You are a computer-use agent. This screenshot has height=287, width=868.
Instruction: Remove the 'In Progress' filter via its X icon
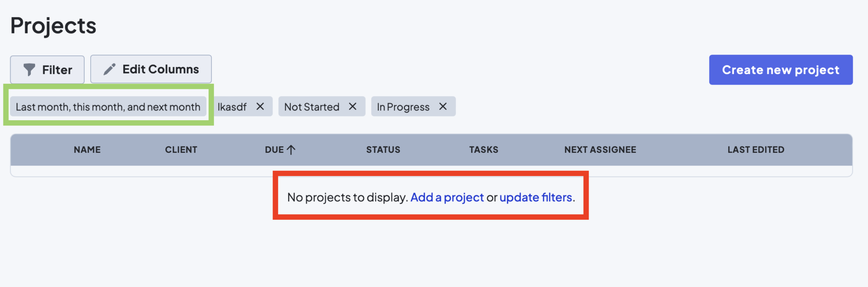(443, 107)
